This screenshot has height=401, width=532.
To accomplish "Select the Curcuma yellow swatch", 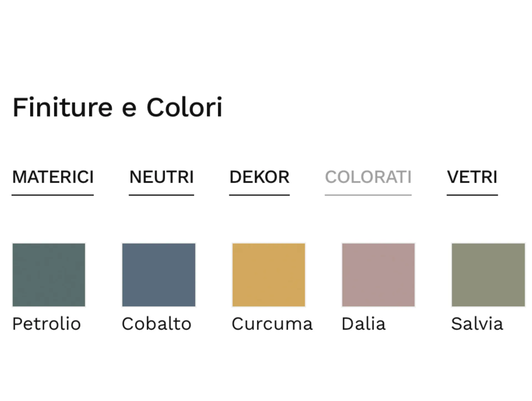I will [x=269, y=275].
